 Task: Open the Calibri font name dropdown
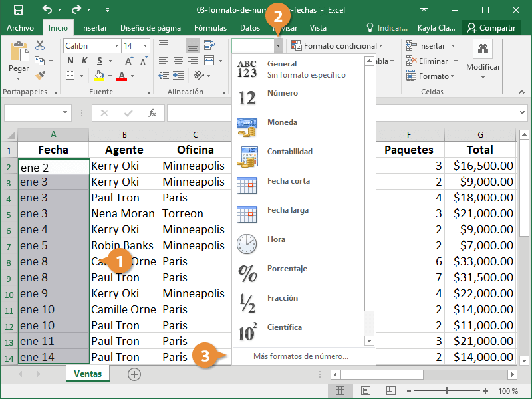point(117,46)
